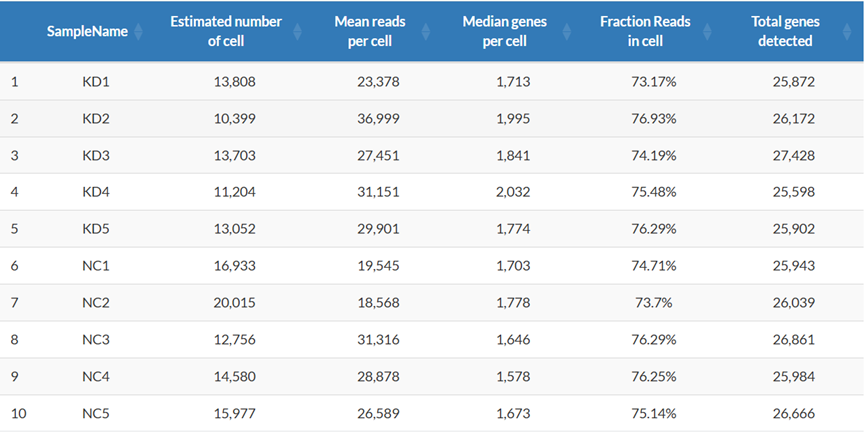Select the KD1 sample name cell
The image size is (865, 435).
pos(94,81)
